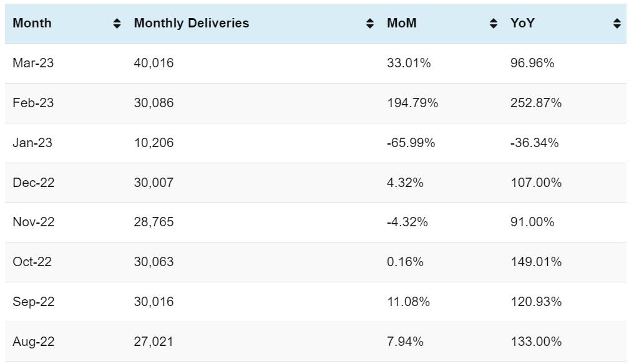Click the 40,016 deliveries cell
The height and width of the screenshot is (364, 629).
154,63
